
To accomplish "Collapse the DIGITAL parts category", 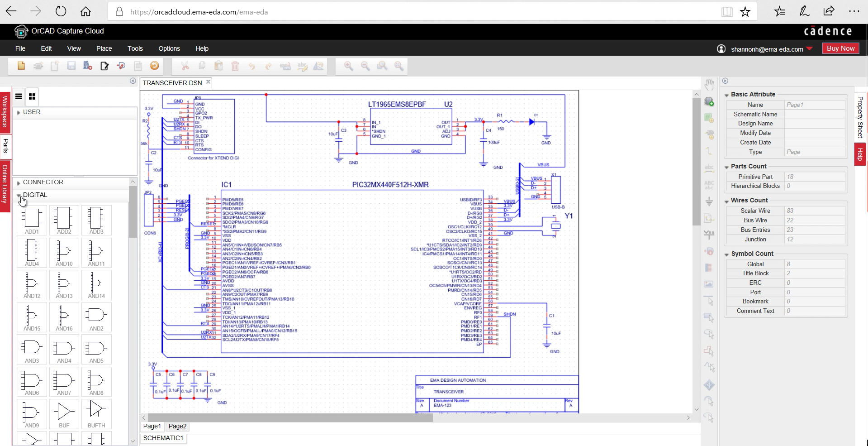I will [19, 195].
